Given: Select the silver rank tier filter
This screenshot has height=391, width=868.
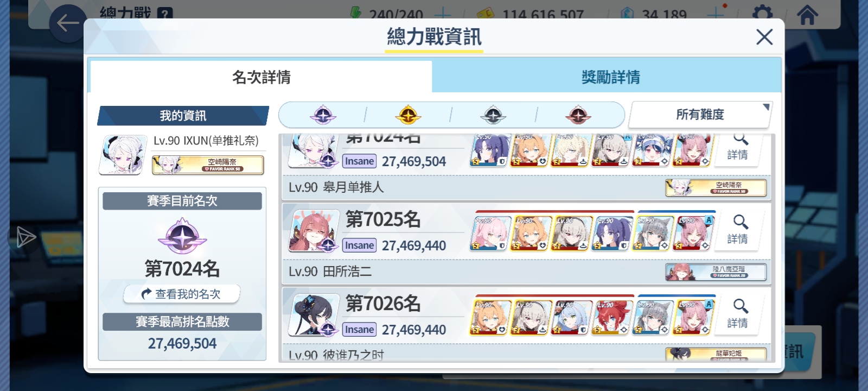Looking at the screenshot, I should pyautogui.click(x=493, y=115).
